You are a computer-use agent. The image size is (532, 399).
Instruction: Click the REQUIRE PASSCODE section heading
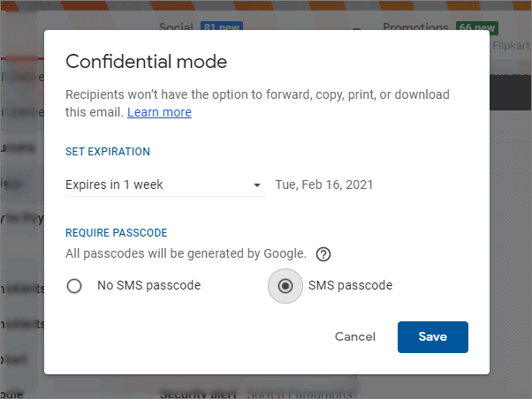point(117,233)
